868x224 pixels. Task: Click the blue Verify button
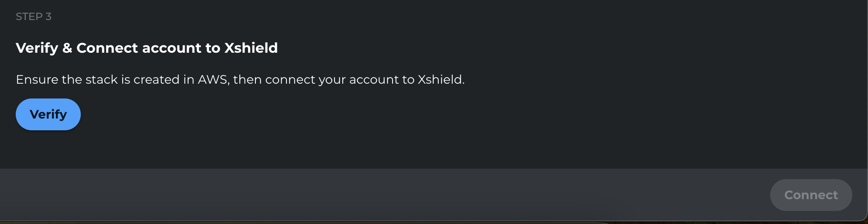coord(48,114)
